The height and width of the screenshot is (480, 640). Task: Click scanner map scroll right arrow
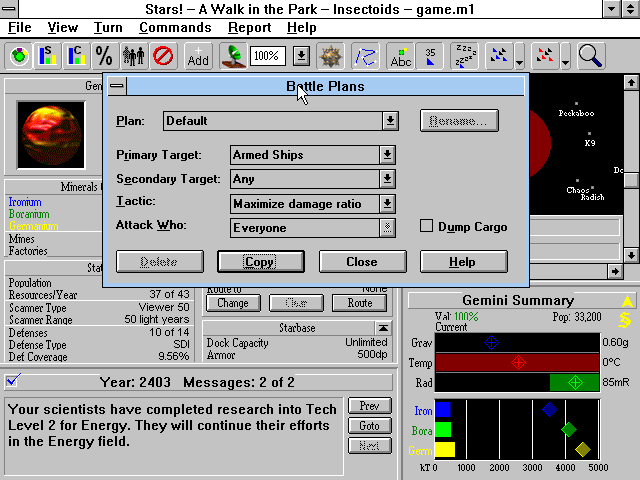pyautogui.click(x=616, y=271)
